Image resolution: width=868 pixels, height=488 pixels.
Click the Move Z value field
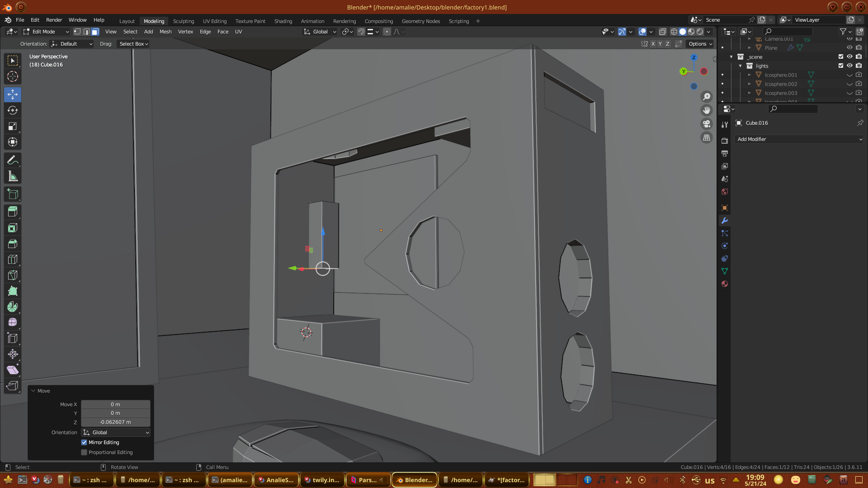coord(115,422)
